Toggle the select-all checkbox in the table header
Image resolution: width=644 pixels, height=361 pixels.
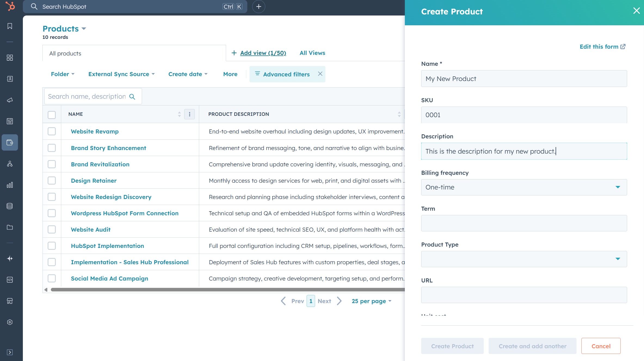coord(52,115)
